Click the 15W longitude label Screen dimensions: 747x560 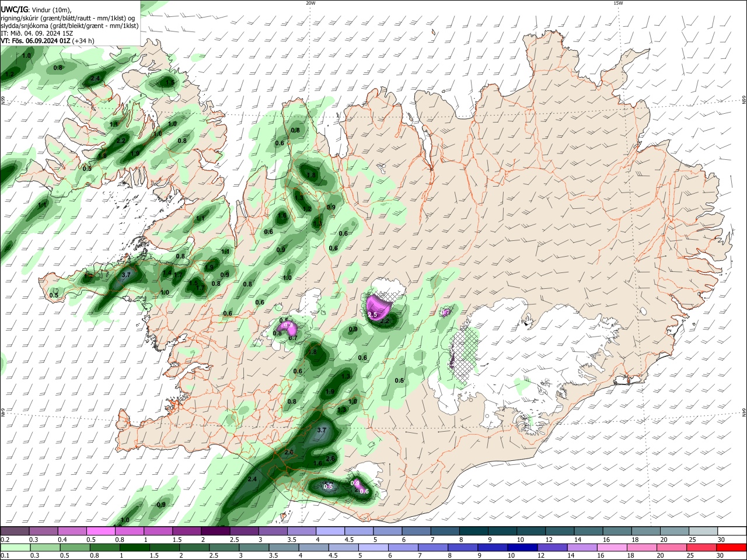click(618, 3)
